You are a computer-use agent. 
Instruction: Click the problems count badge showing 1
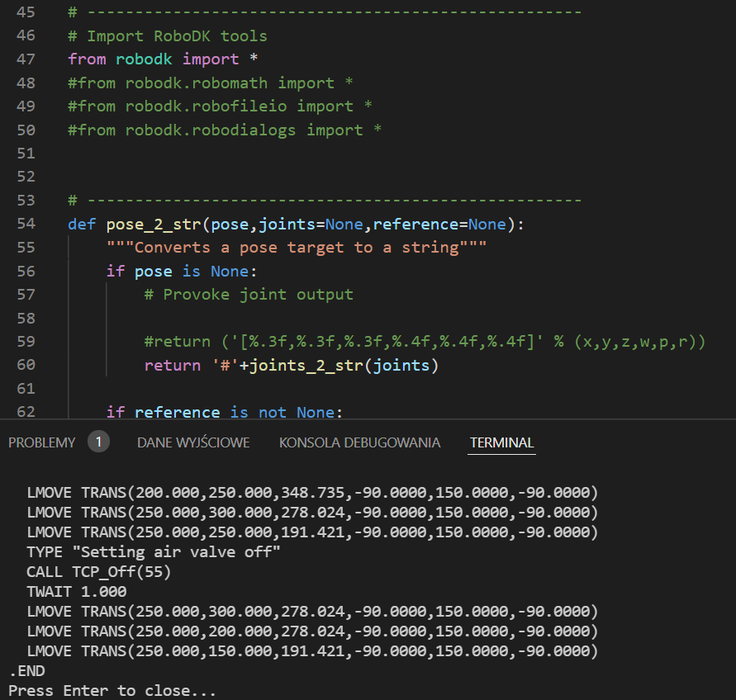[x=98, y=442]
